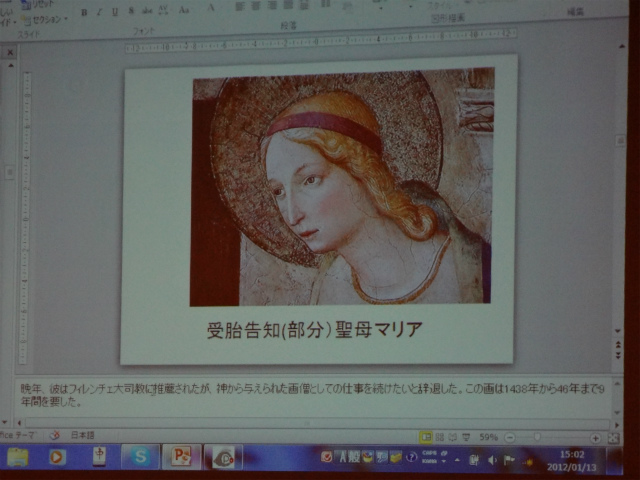Screen dimensions: 640x480
Task: Toggle italic text formatting
Action: pos(99,12)
